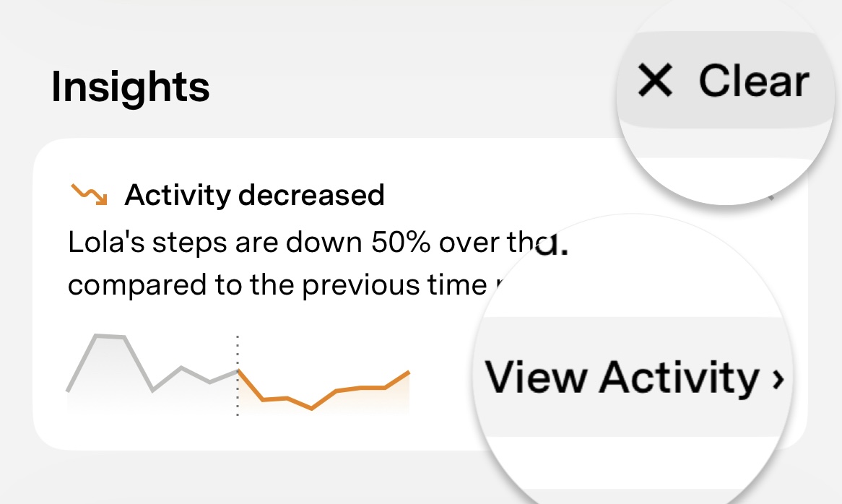
Task: Click the left start of the gray line
Action: tap(68, 391)
